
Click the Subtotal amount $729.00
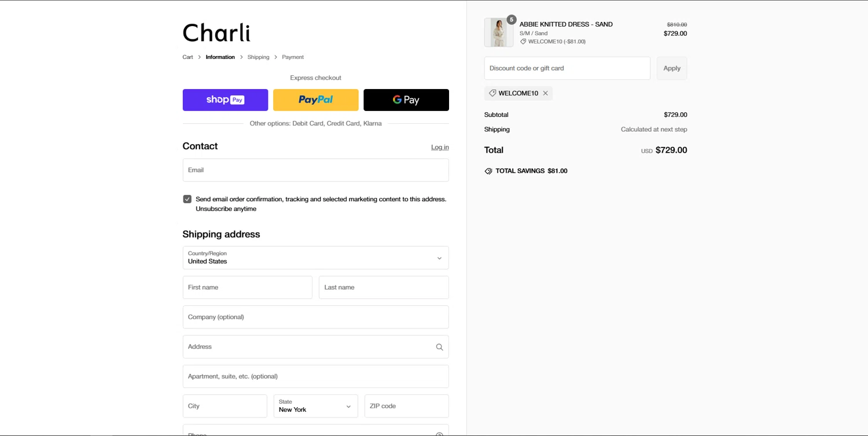(675, 115)
